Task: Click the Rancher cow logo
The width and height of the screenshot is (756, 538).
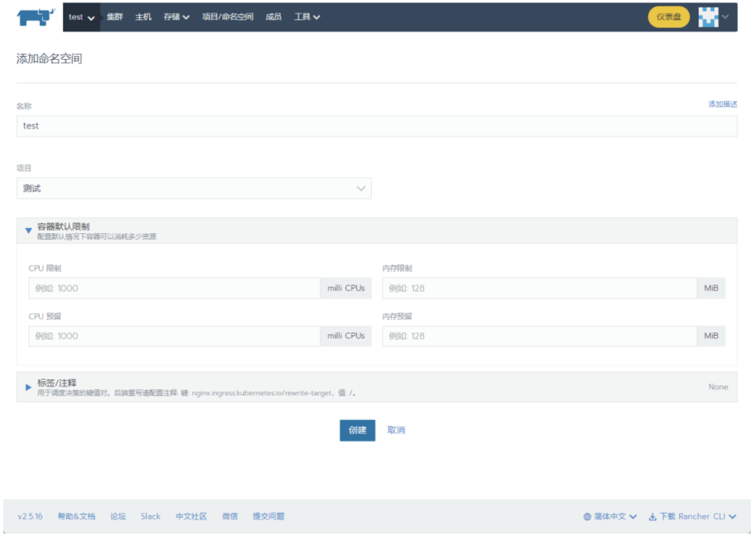Action: (36, 17)
